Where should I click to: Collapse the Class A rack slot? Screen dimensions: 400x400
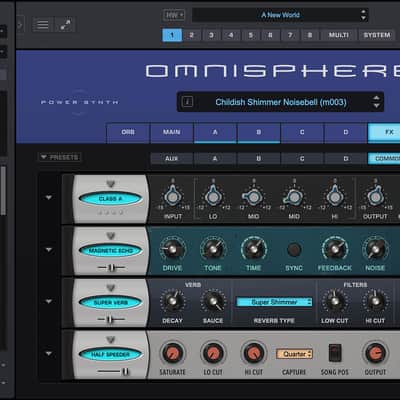point(49,198)
